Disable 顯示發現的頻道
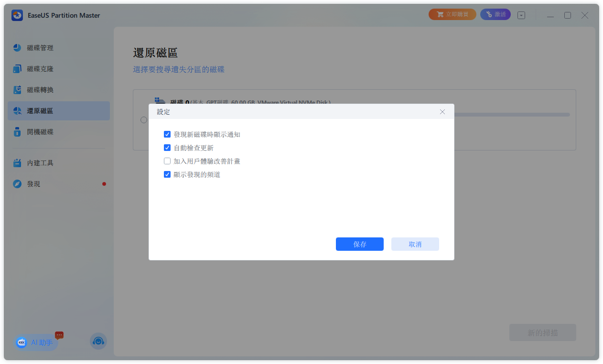The image size is (603, 364). click(167, 174)
